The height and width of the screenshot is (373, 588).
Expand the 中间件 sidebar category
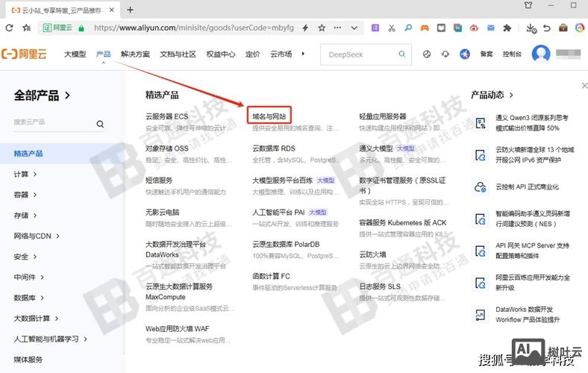[28, 278]
